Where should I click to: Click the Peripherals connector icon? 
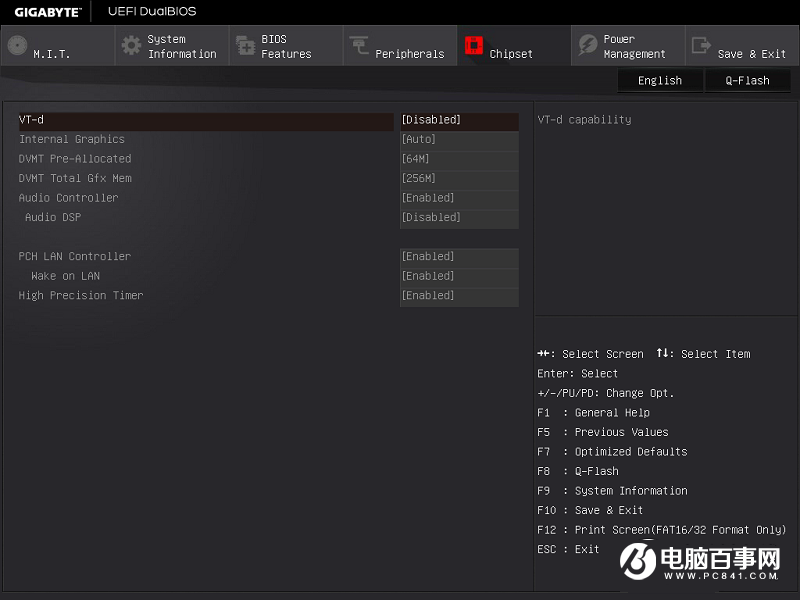(x=359, y=46)
